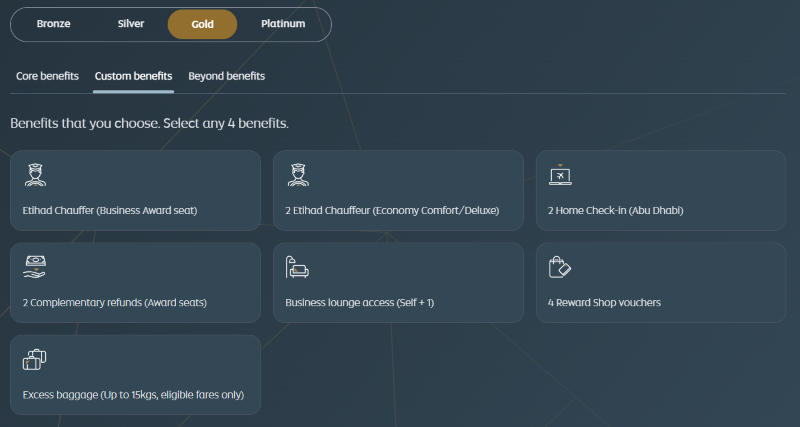Switch to the Silver tier
The height and width of the screenshot is (427, 800).
130,24
